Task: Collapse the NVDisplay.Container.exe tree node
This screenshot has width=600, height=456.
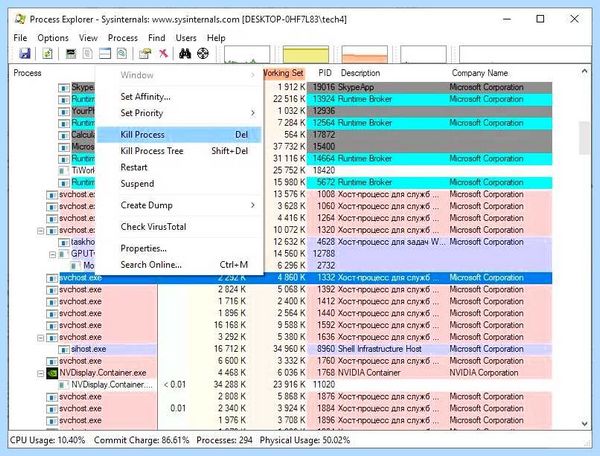Action: (x=41, y=373)
